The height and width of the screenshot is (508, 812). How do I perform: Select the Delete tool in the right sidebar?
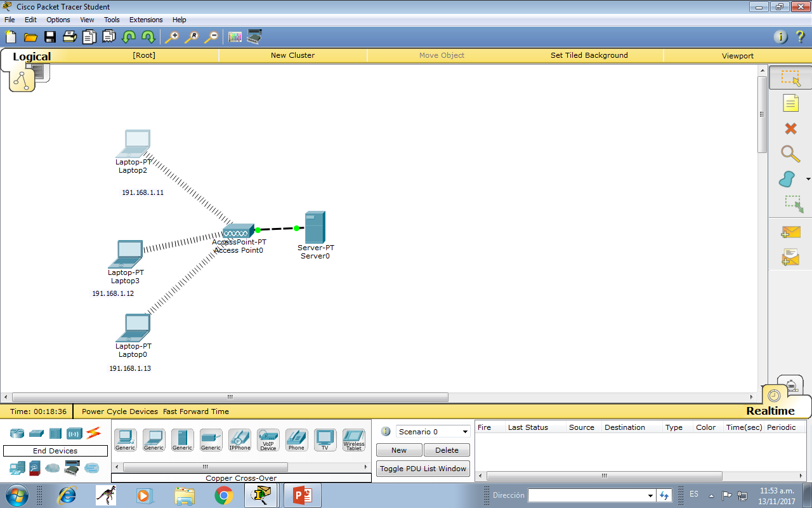790,128
